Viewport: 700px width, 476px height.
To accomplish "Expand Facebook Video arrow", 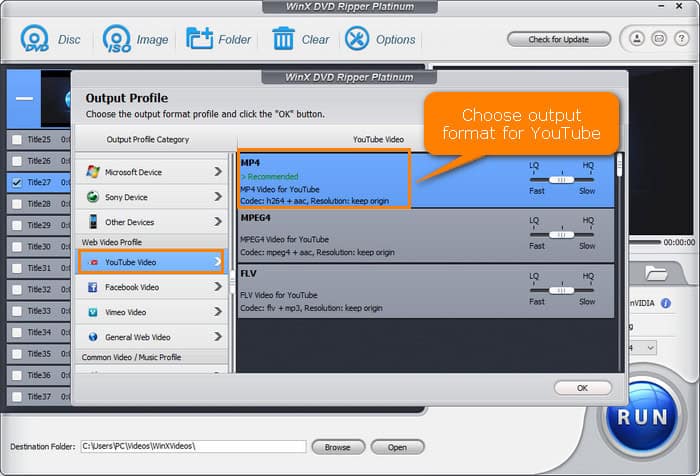I will point(217,287).
